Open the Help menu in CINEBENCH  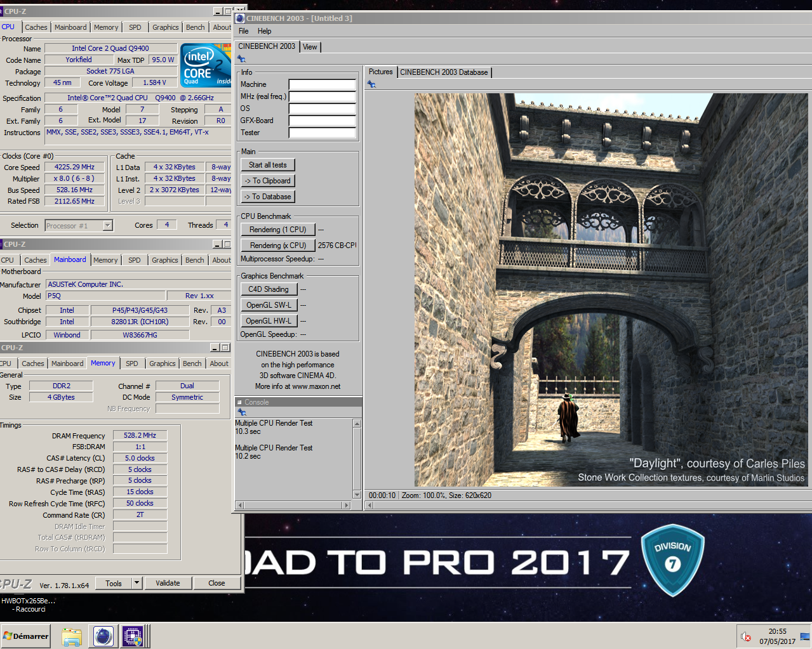coord(264,31)
